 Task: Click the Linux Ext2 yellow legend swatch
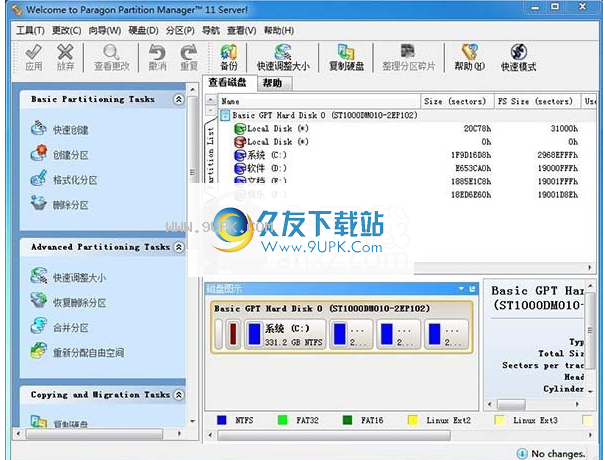pyautogui.click(x=413, y=420)
